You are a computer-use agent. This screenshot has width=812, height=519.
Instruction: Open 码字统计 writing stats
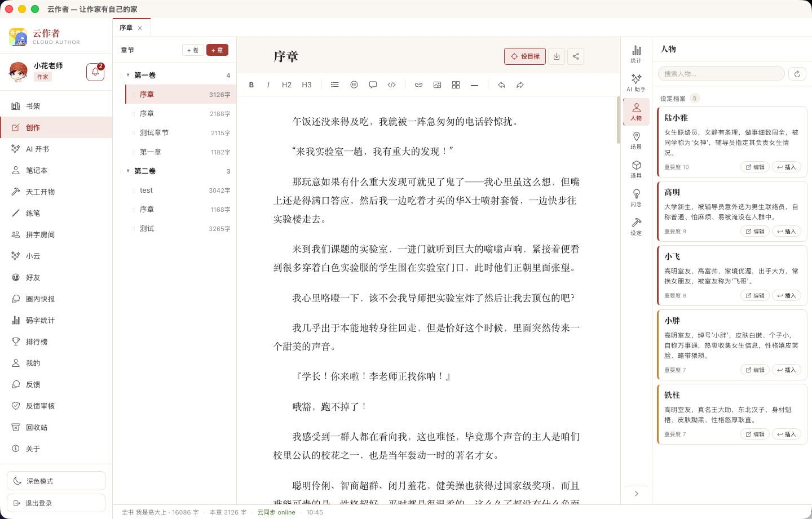pyautogui.click(x=56, y=320)
